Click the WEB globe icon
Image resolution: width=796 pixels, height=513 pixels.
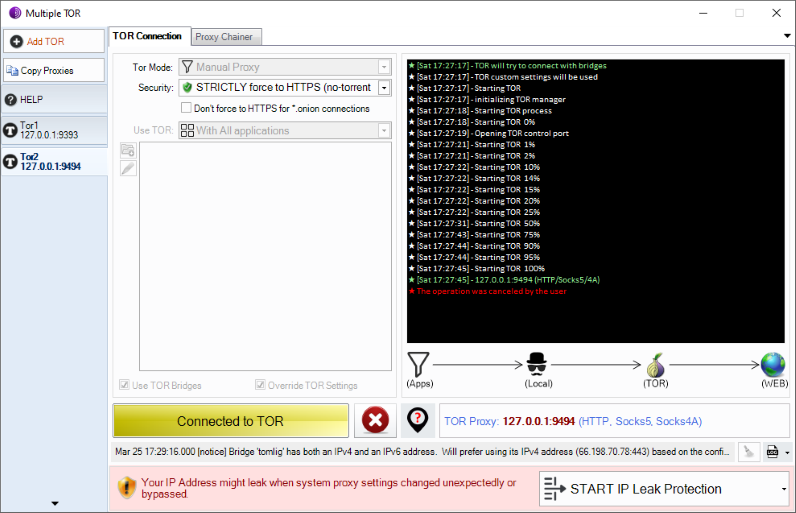coord(773,365)
